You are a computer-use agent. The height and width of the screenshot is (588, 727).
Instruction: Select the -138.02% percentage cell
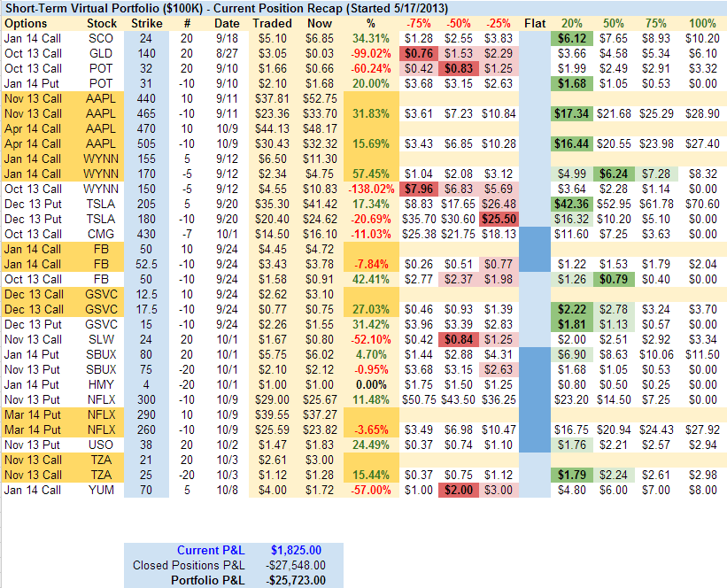(x=368, y=189)
